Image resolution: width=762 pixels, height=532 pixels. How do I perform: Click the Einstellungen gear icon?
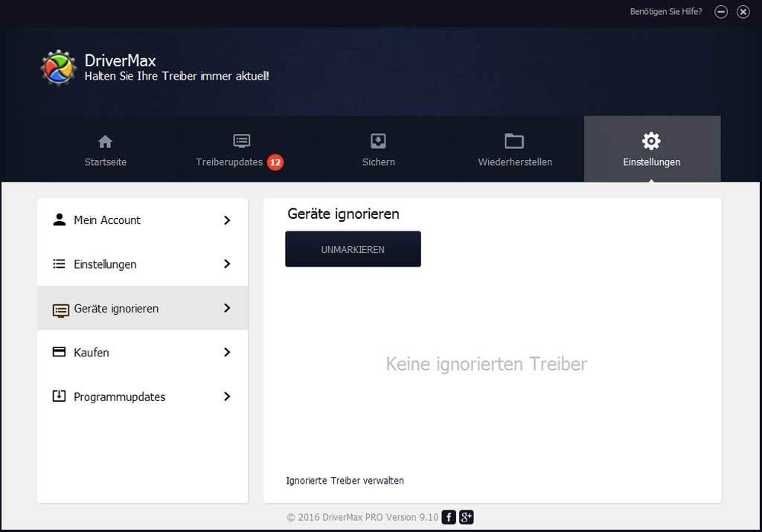[651, 141]
